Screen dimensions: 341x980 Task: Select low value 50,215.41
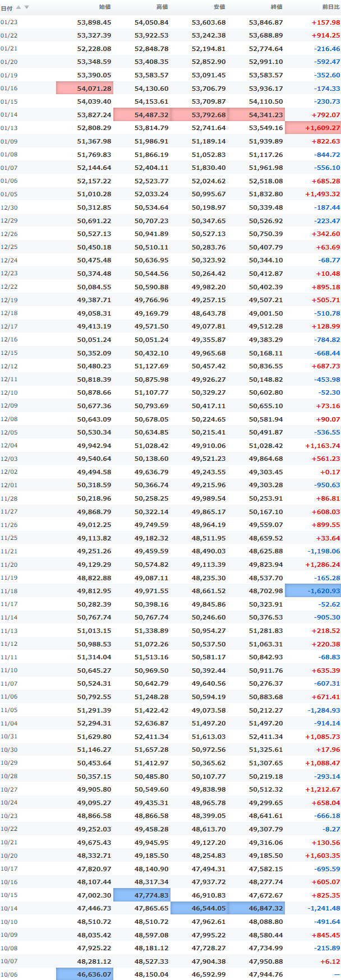(x=209, y=432)
